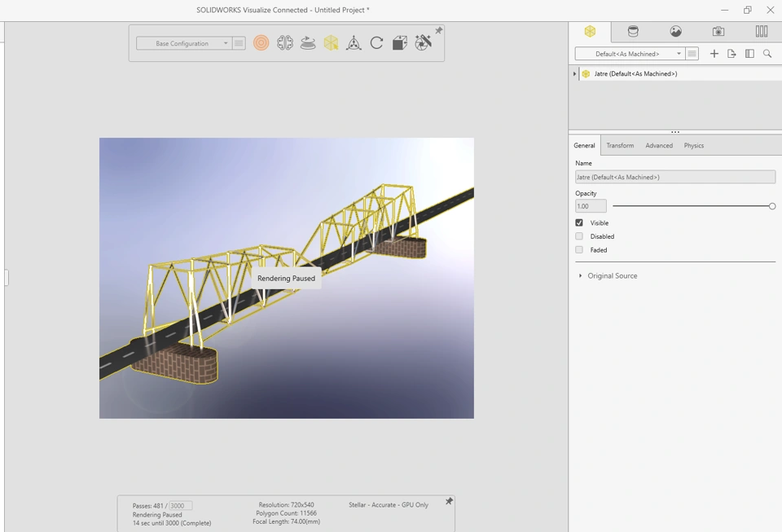Open the Appearances paint bucket tab
This screenshot has height=532, width=782.
tap(633, 32)
